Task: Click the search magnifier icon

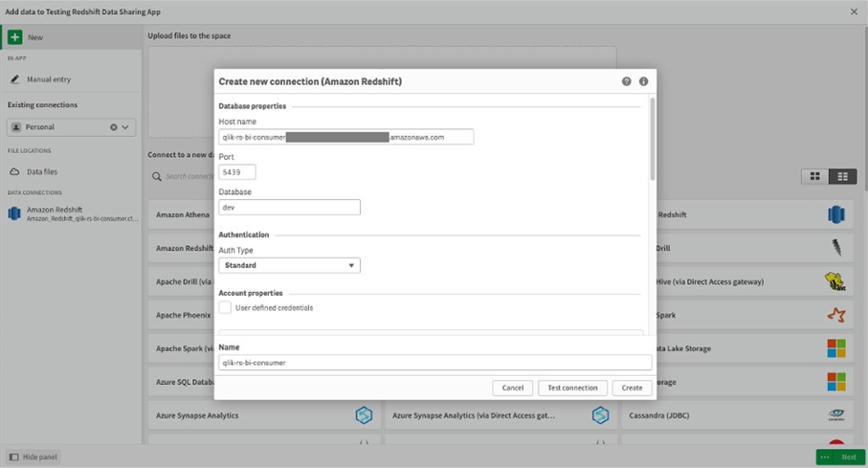Action: [x=157, y=176]
